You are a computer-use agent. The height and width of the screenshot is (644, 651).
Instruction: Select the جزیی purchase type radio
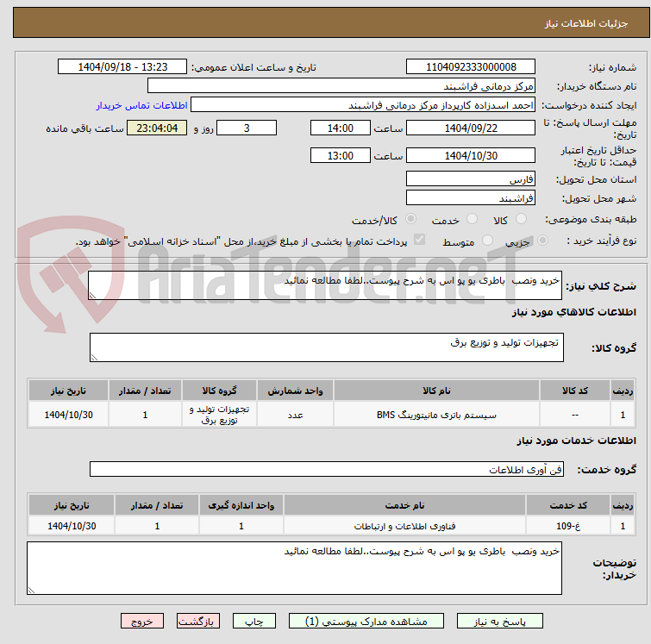point(542,241)
